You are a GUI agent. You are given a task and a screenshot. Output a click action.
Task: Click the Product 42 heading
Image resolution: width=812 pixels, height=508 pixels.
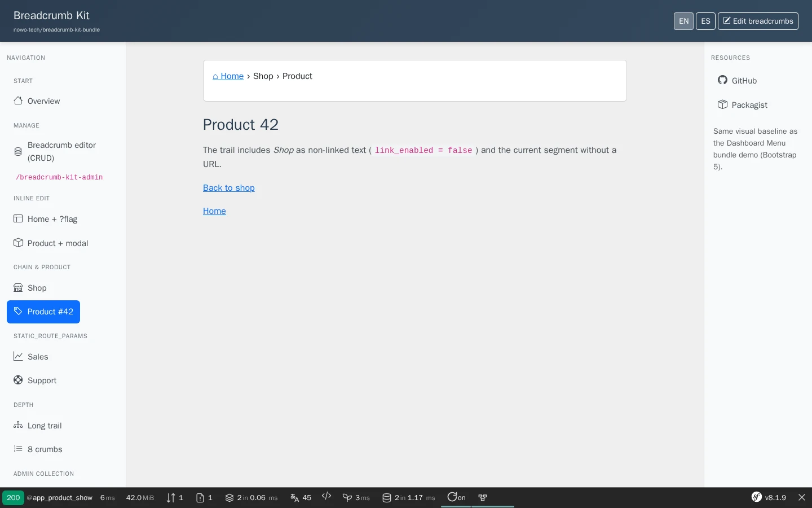(x=241, y=125)
